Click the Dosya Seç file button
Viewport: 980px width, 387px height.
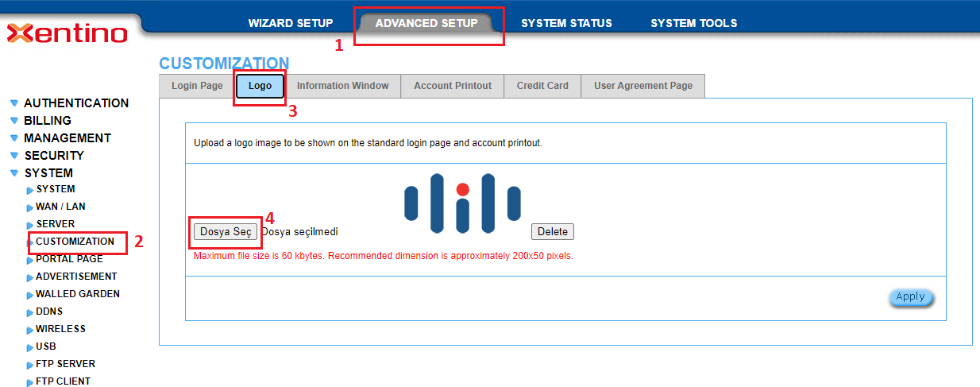[x=226, y=231]
